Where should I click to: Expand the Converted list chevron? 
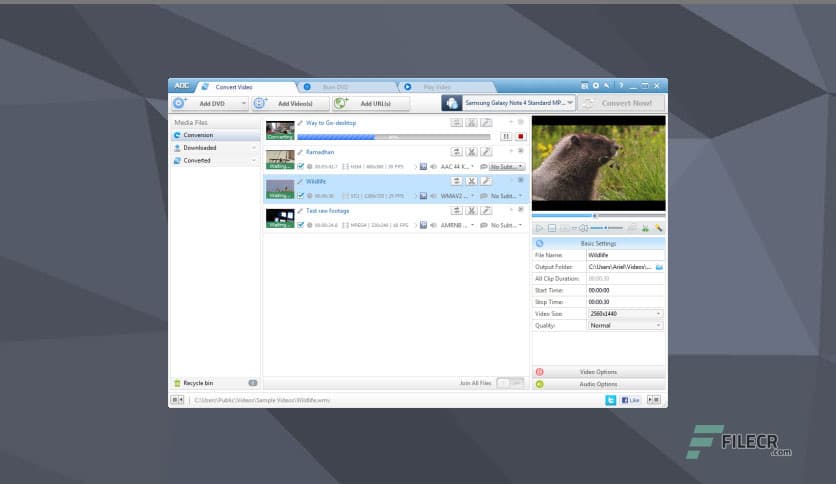[254, 160]
